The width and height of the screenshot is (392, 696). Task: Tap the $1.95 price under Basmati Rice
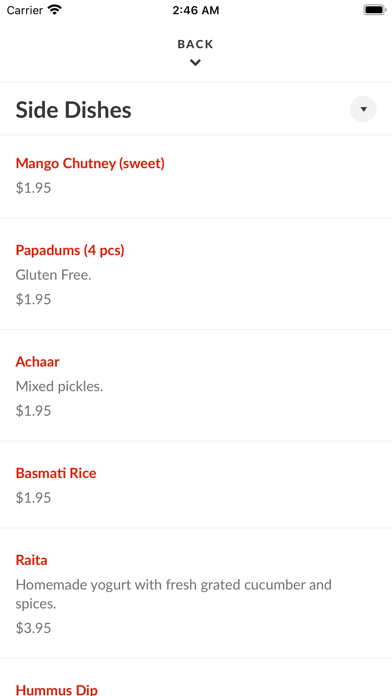(33, 498)
